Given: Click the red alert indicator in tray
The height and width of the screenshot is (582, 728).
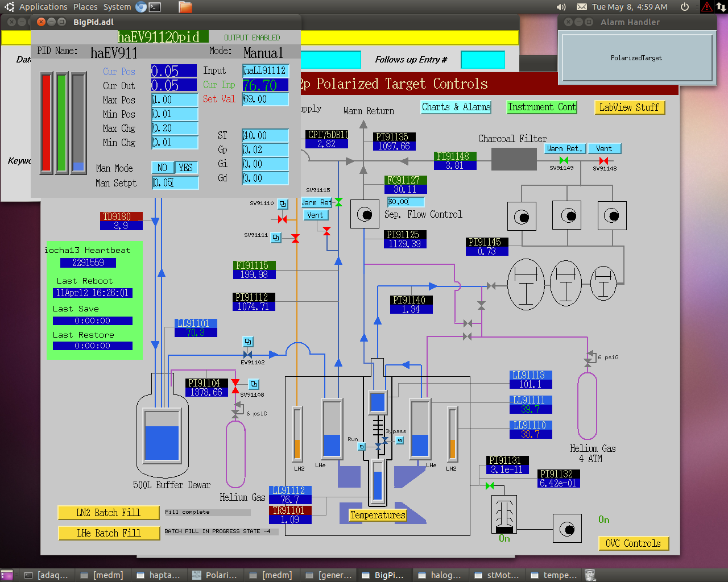Looking at the screenshot, I should tap(706, 7).
